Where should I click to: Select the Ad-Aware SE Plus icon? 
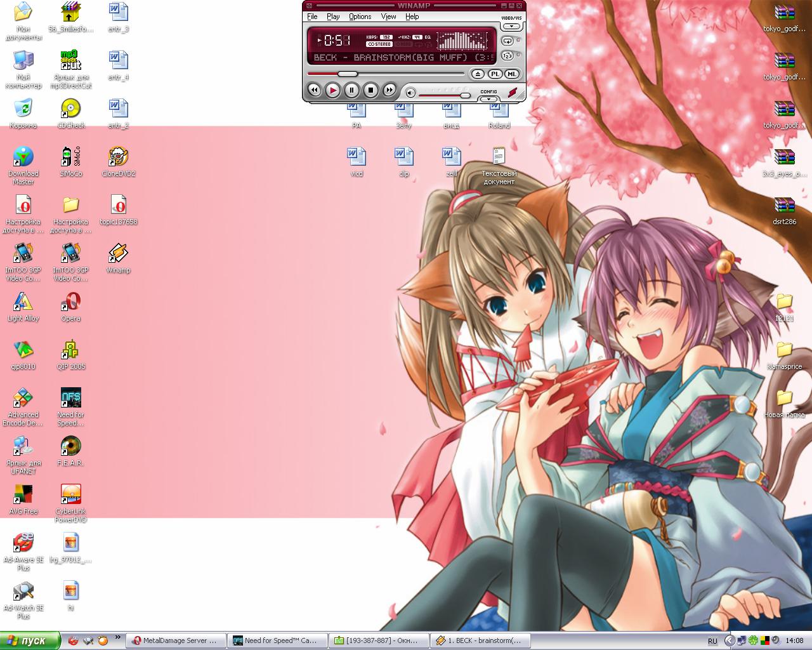tap(23, 552)
